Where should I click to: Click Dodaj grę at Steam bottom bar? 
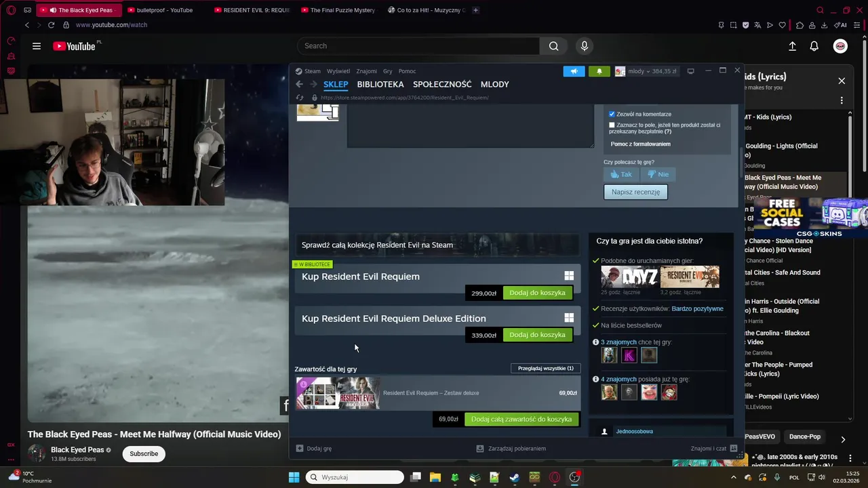pos(314,448)
